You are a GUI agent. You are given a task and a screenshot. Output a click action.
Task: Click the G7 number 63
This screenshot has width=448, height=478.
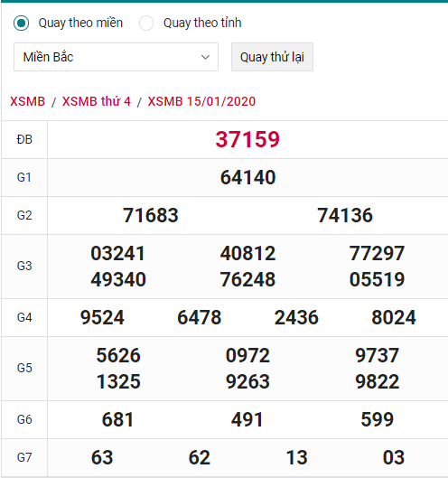click(102, 457)
